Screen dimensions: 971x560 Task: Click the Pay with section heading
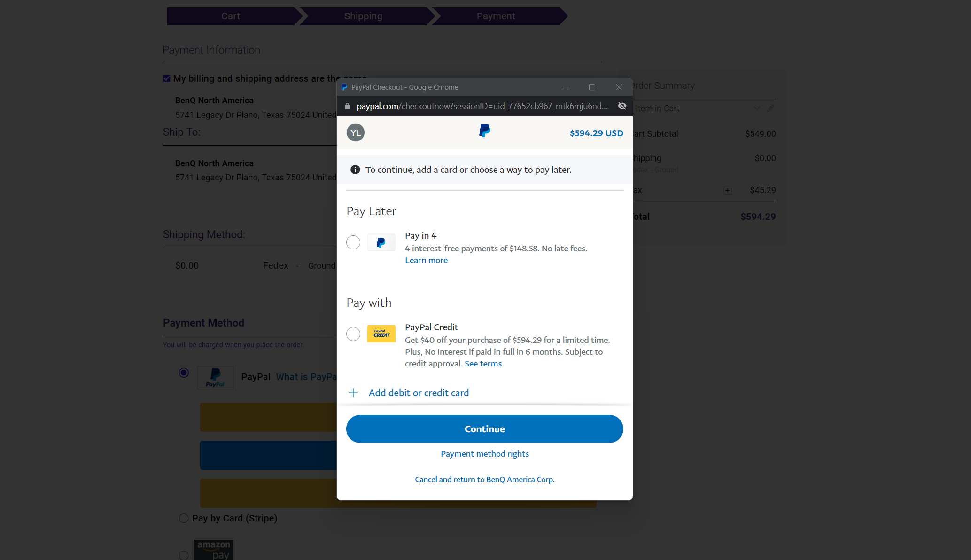pyautogui.click(x=369, y=303)
